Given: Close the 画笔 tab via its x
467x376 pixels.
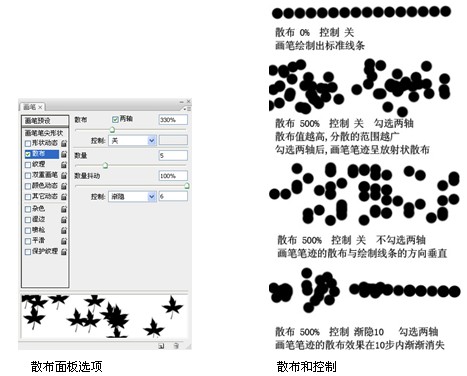Looking at the screenshot, I should coord(40,107).
